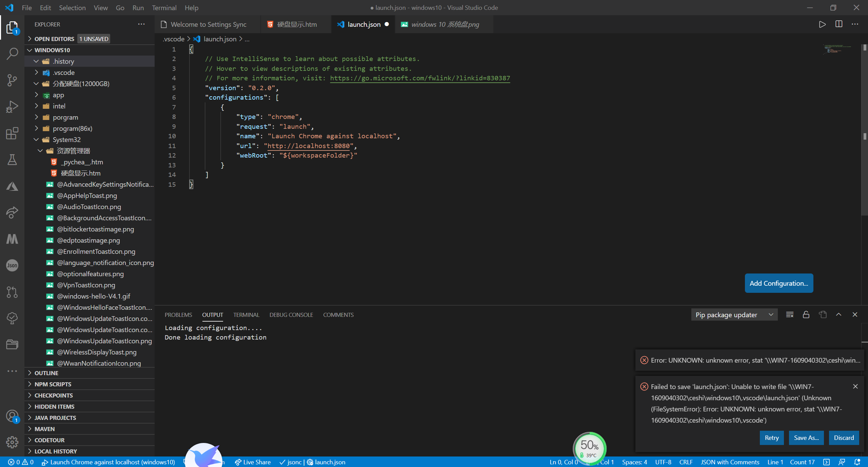Open the JSON extension view

(12, 265)
